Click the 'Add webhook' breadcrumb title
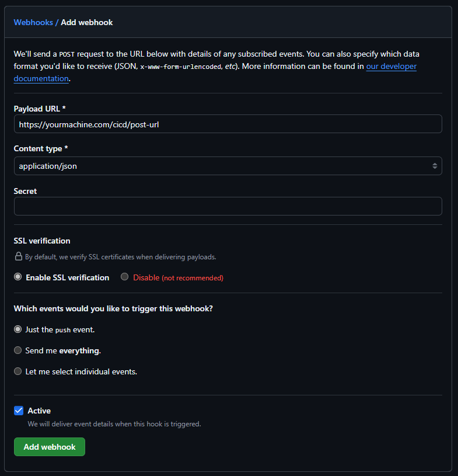This screenshot has height=476, width=458. coord(87,22)
